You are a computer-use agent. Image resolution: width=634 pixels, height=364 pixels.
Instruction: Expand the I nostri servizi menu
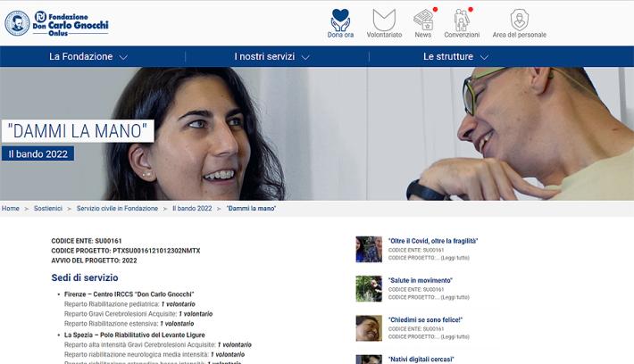click(271, 56)
